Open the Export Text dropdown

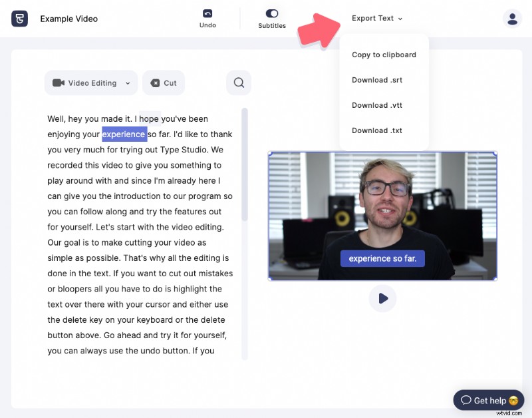click(x=372, y=18)
